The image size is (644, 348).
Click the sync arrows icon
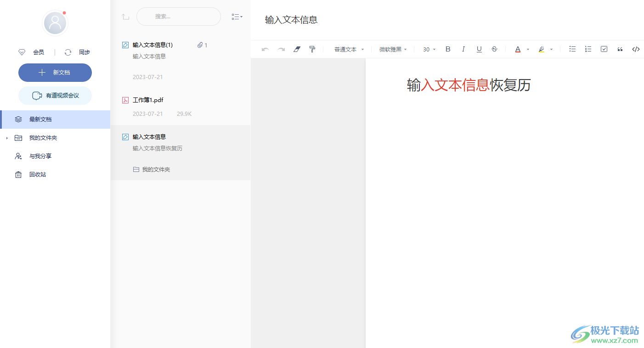[x=68, y=52]
